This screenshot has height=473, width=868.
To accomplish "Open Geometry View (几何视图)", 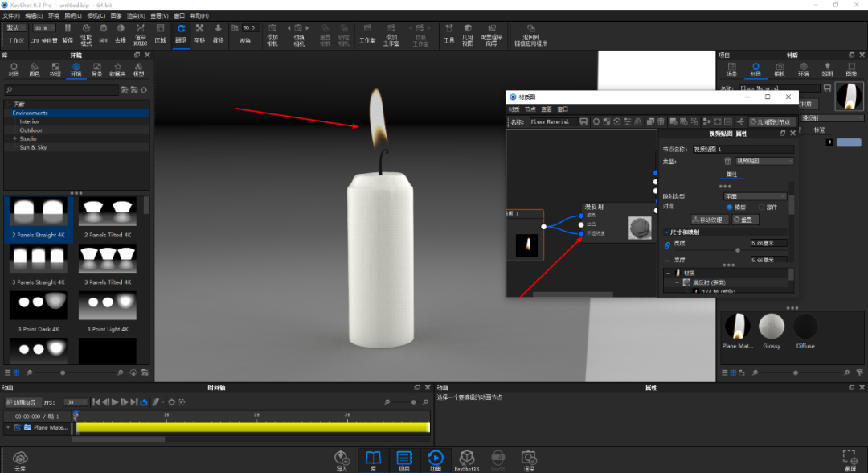I will pyautogui.click(x=468, y=35).
